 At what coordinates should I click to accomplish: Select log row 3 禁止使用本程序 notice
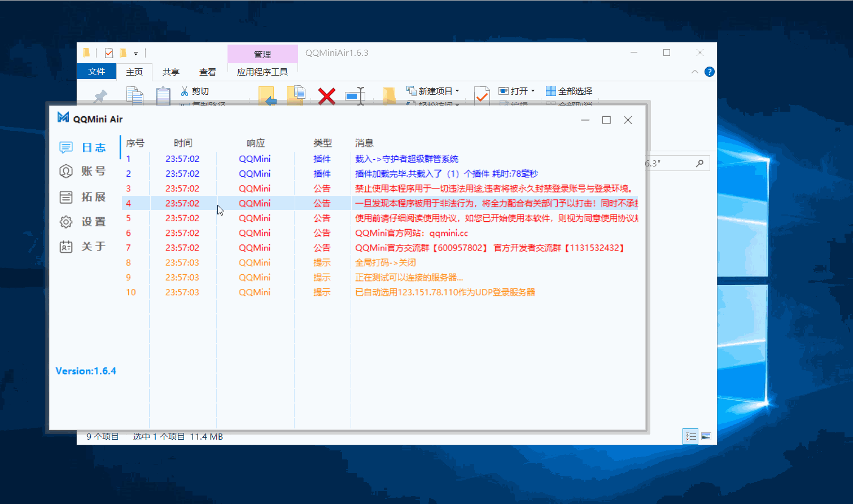pos(380,188)
